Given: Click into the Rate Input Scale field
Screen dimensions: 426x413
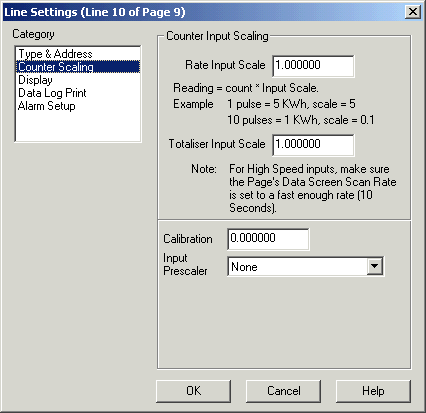Looking at the screenshot, I should point(313,66).
